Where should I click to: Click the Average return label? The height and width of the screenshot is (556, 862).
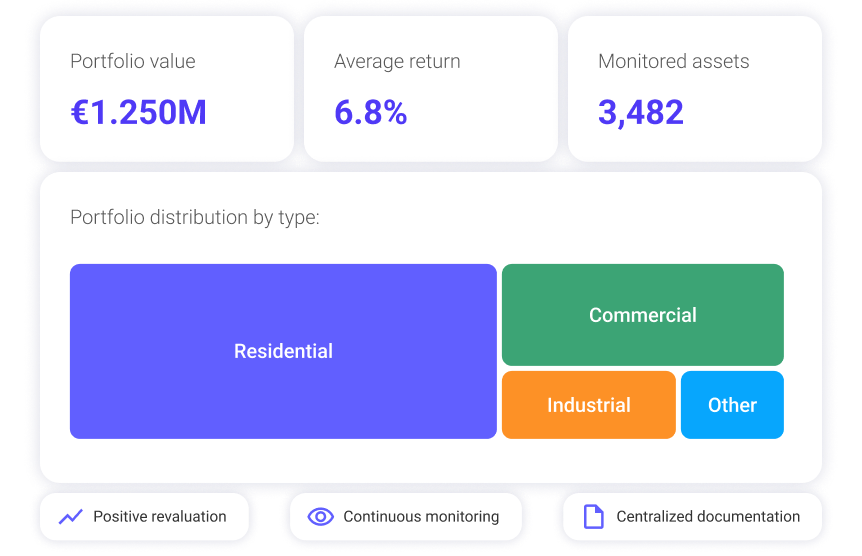pos(397,61)
